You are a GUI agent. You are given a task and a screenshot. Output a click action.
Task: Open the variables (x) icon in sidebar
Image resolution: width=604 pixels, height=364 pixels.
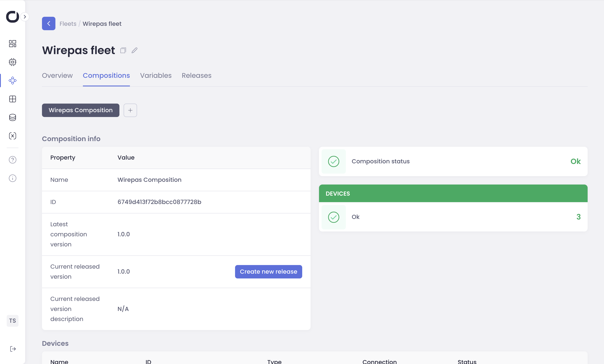tap(13, 136)
